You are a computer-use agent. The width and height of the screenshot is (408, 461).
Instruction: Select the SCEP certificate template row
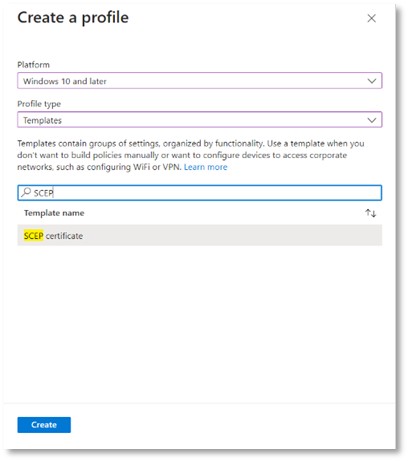[x=199, y=235]
